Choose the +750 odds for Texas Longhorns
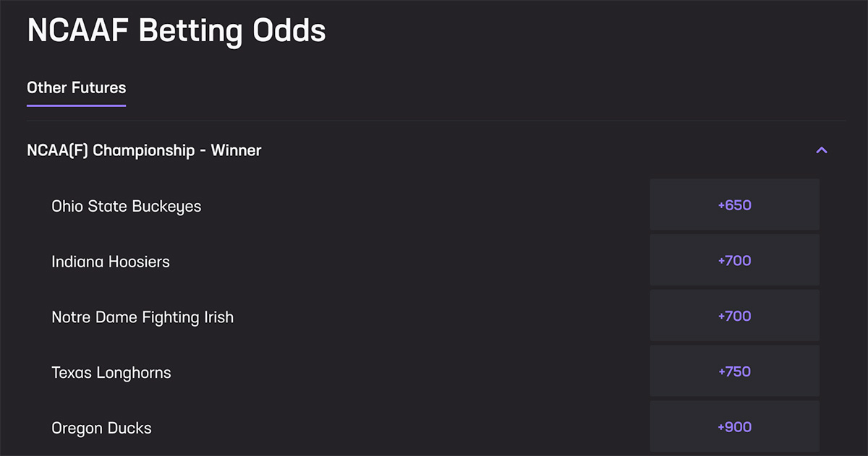This screenshot has height=456, width=868. click(734, 371)
